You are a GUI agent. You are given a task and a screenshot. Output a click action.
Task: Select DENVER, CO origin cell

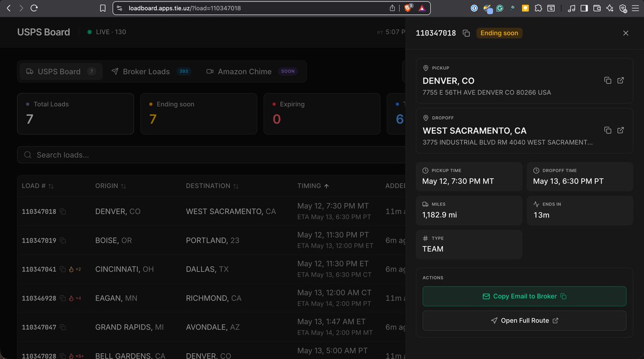118,211
